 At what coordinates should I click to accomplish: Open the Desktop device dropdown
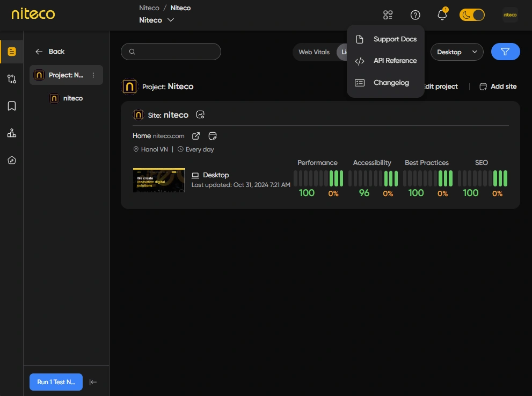457,52
